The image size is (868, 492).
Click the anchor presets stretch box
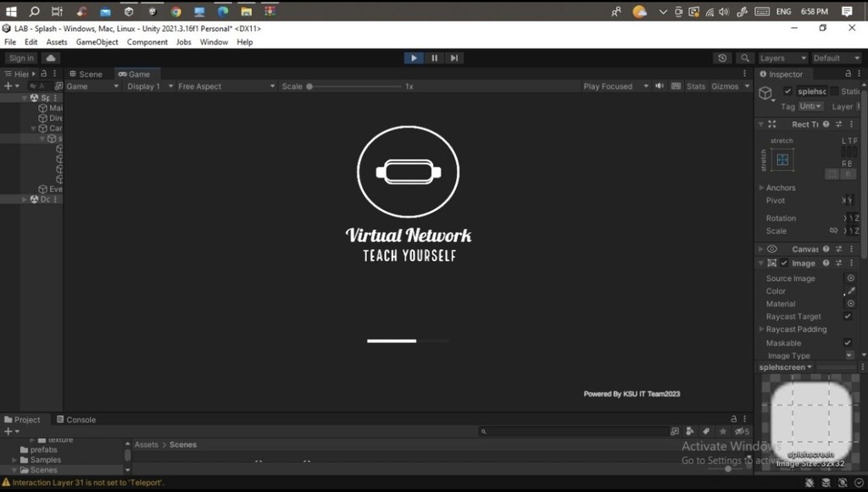[782, 159]
